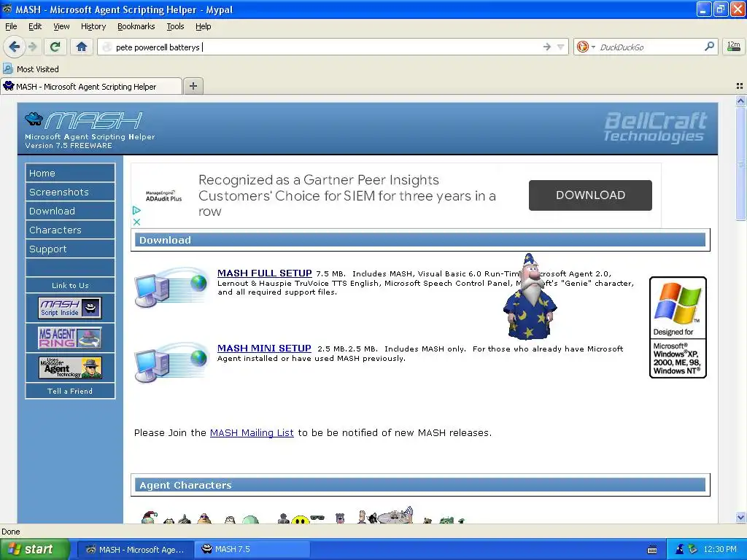Click the ad DOWNLOAD button
Screen dimensions: 747x560
click(x=590, y=195)
